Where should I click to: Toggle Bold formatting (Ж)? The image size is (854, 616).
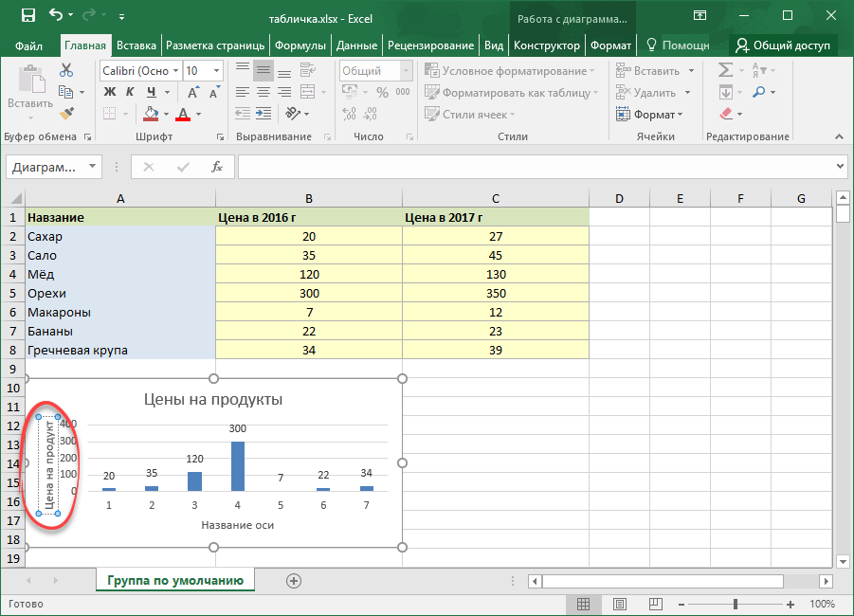point(109,92)
